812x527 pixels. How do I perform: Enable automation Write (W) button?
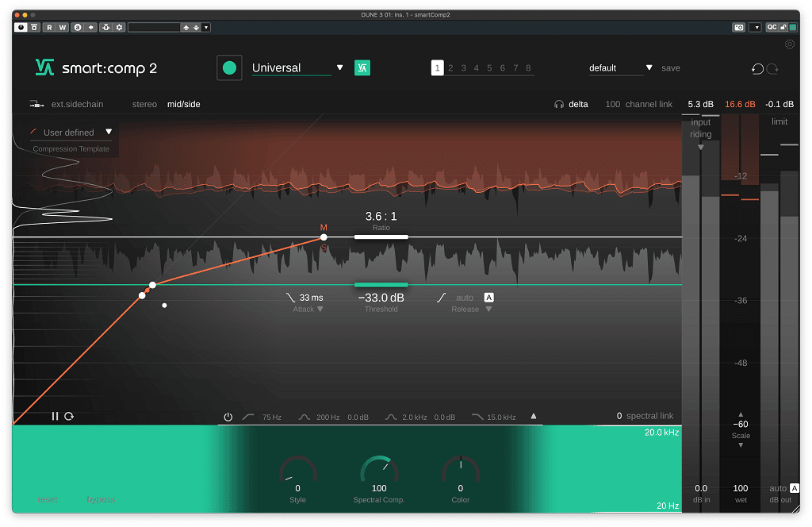(x=62, y=28)
